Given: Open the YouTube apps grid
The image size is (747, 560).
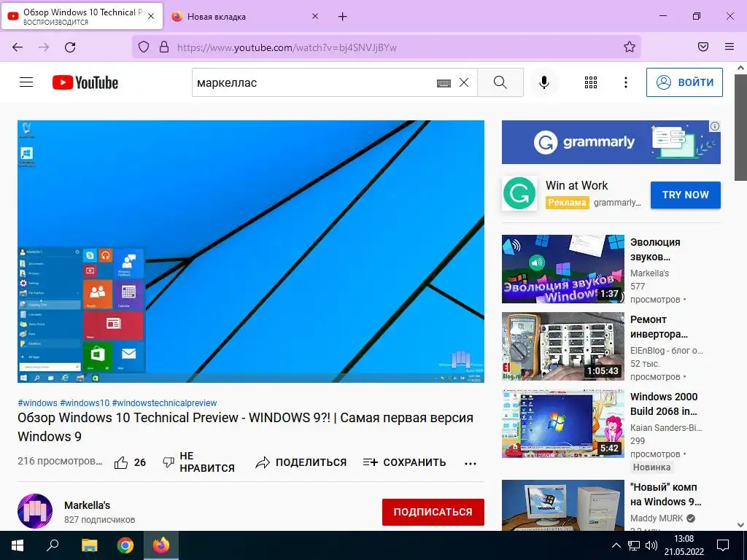Looking at the screenshot, I should tap(591, 82).
